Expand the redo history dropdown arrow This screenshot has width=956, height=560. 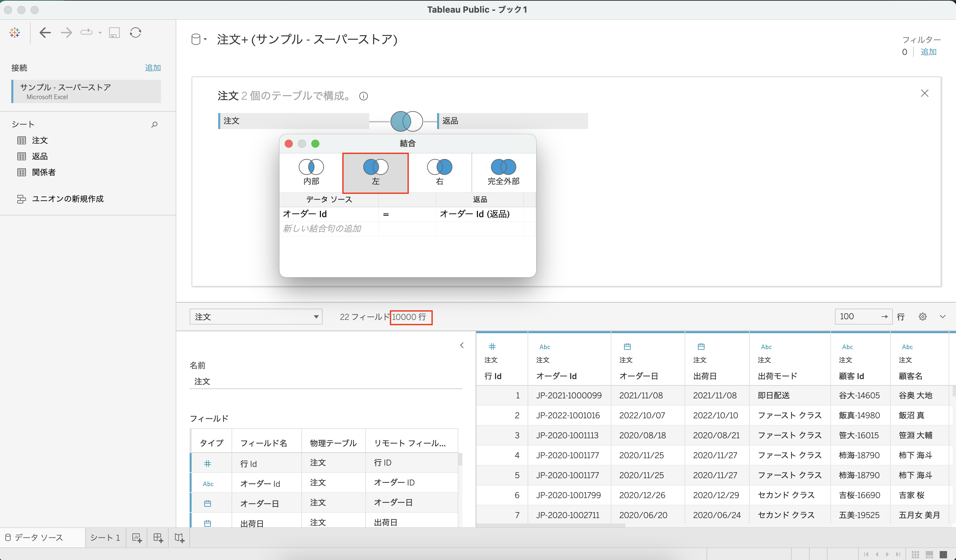(100, 33)
